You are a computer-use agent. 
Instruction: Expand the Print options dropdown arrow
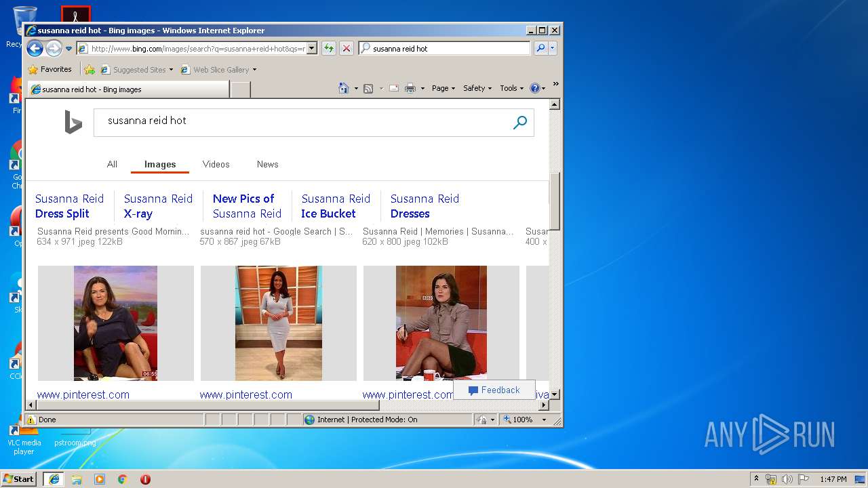point(422,88)
